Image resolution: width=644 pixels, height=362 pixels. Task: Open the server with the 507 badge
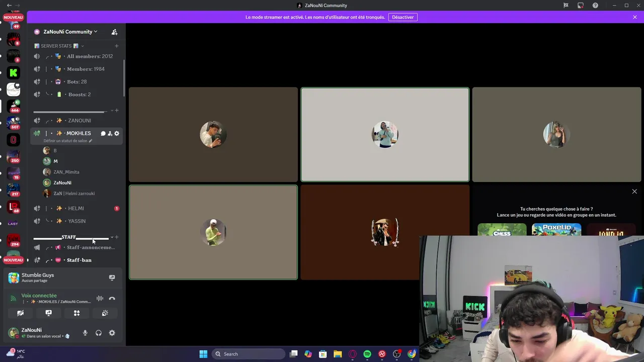pos(14,123)
